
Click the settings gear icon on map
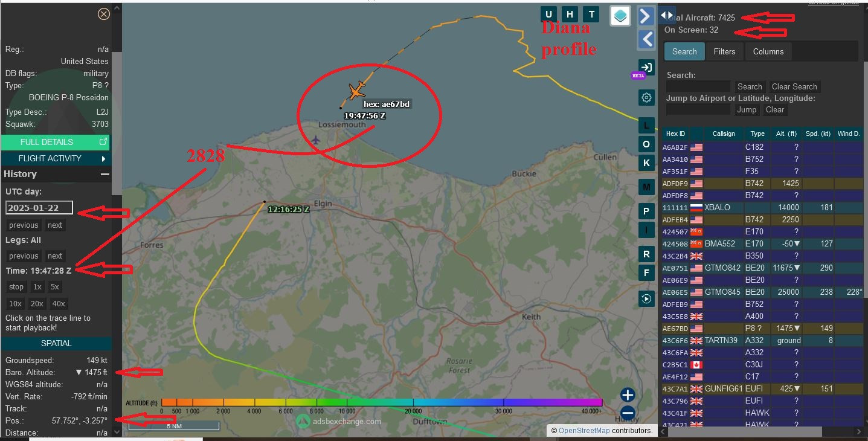(x=646, y=97)
